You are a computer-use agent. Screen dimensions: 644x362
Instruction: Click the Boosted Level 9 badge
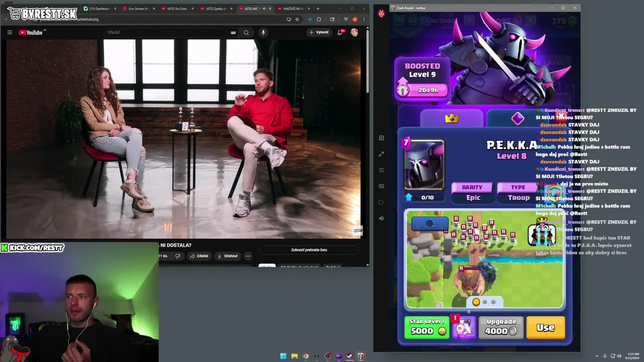pyautogui.click(x=422, y=78)
